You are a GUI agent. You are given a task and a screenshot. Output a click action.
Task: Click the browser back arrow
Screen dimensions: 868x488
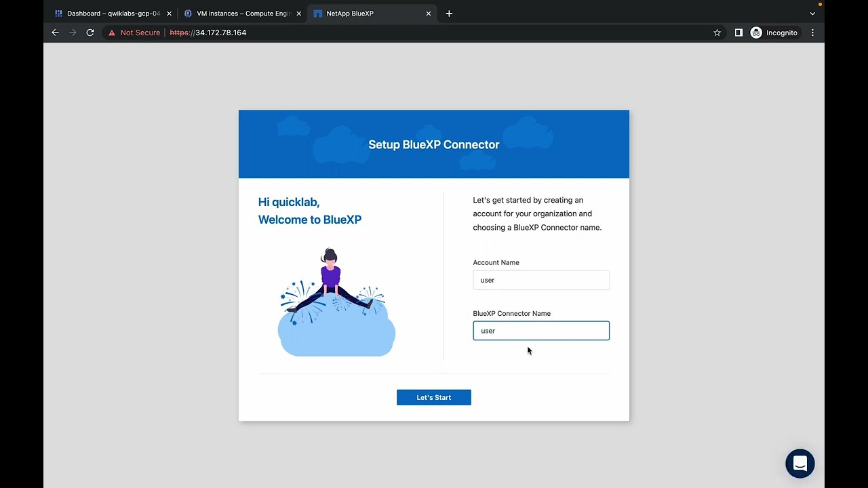56,33
